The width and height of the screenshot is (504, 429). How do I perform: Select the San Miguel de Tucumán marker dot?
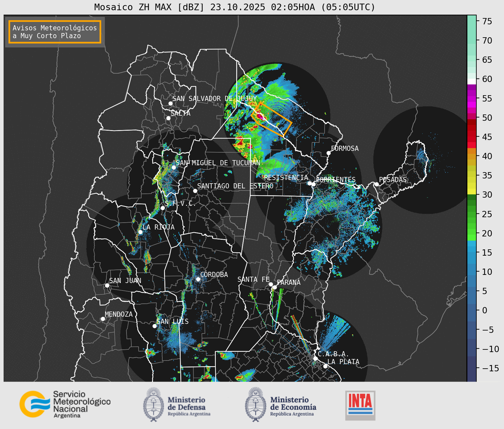(x=174, y=167)
